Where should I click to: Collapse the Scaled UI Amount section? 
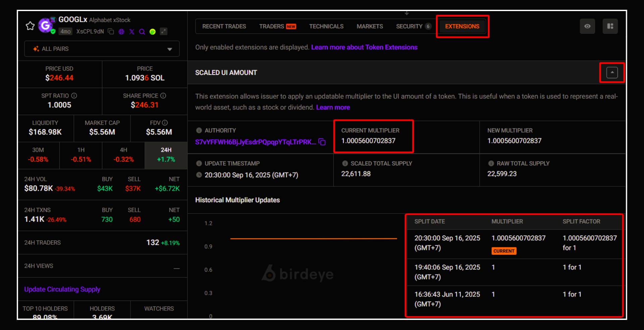click(612, 73)
